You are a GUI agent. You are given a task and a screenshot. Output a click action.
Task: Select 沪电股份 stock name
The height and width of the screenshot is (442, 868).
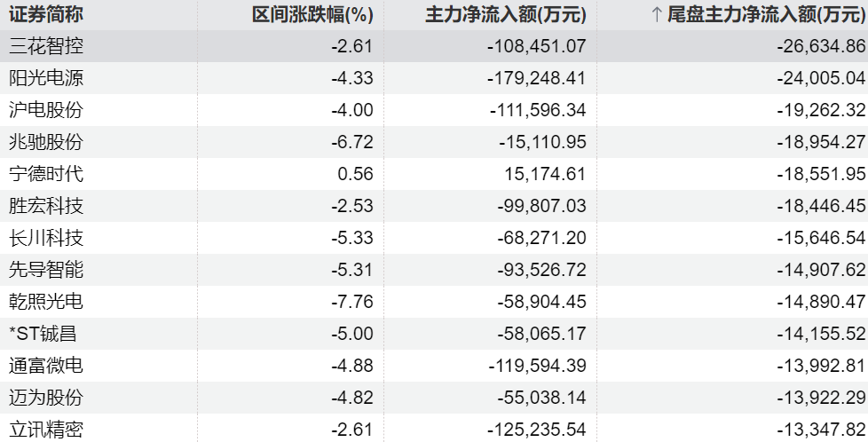tap(46, 110)
